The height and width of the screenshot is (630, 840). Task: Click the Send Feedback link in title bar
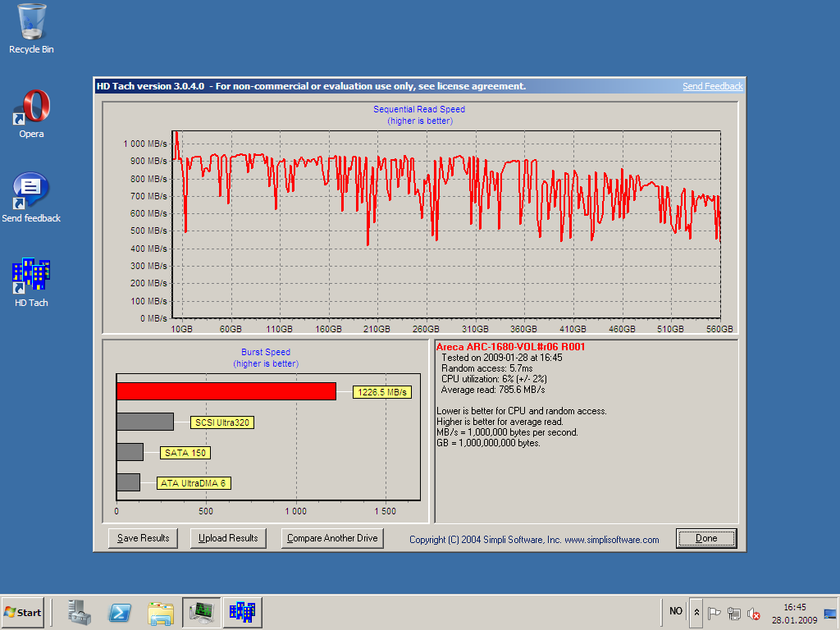click(x=713, y=86)
